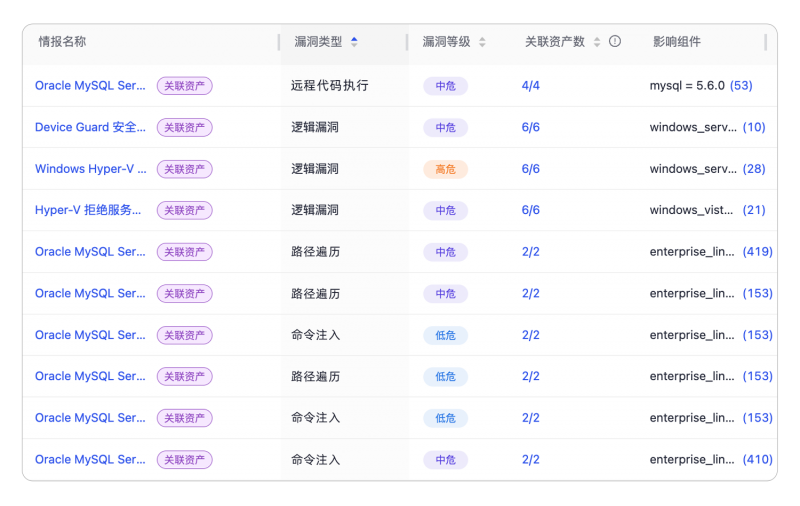Click the 情报名称 column header
The width and height of the screenshot is (800, 506).
pyautogui.click(x=62, y=41)
